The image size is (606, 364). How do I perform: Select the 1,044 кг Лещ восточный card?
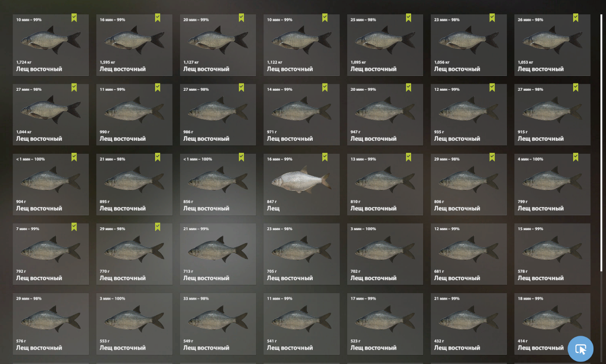coord(50,115)
